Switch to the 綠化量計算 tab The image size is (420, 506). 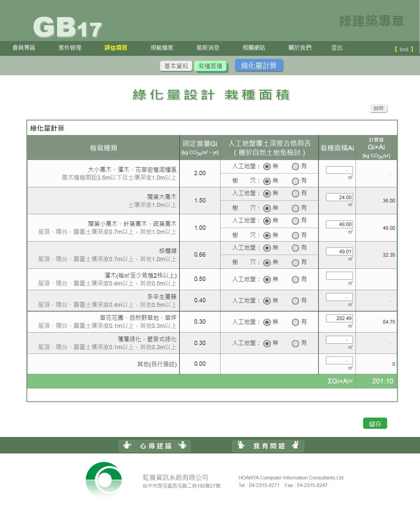pos(259,65)
